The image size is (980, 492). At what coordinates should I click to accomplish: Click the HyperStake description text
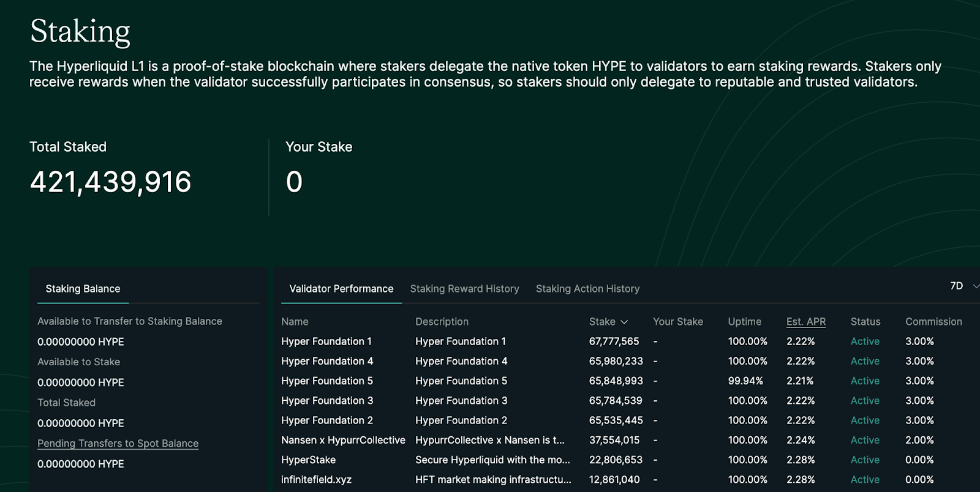point(492,460)
